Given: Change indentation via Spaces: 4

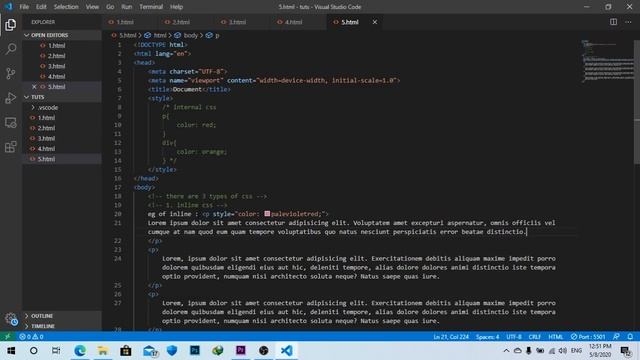Looking at the screenshot, I should click(487, 337).
